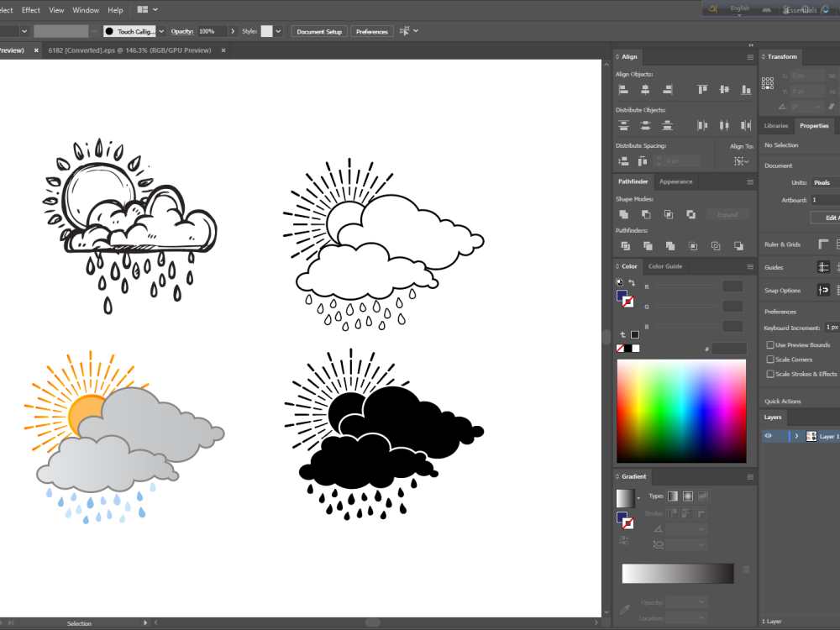Click Vertical Distribute Bottom icon
Screen dimensions: 840x630
(x=668, y=125)
